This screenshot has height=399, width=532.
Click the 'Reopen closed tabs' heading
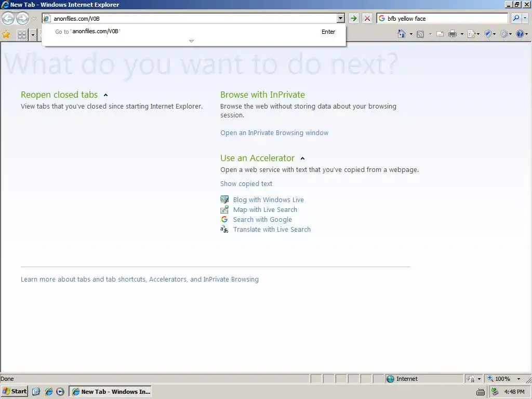(59, 95)
